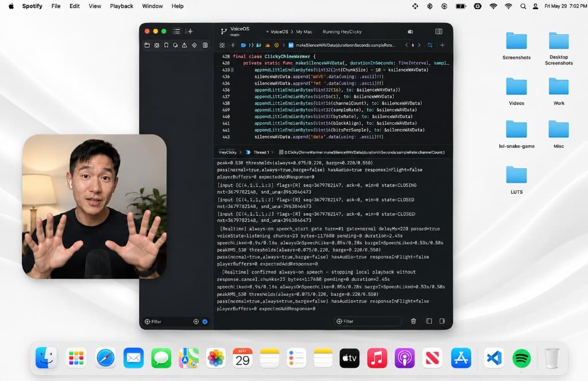Toggle the blue filter button in navigator

pyautogui.click(x=205, y=322)
